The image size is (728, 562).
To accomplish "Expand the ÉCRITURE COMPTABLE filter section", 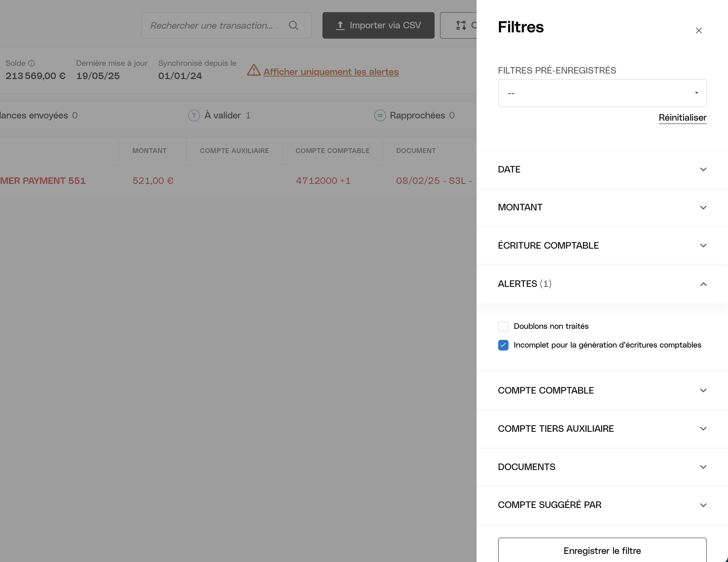I will 602,246.
